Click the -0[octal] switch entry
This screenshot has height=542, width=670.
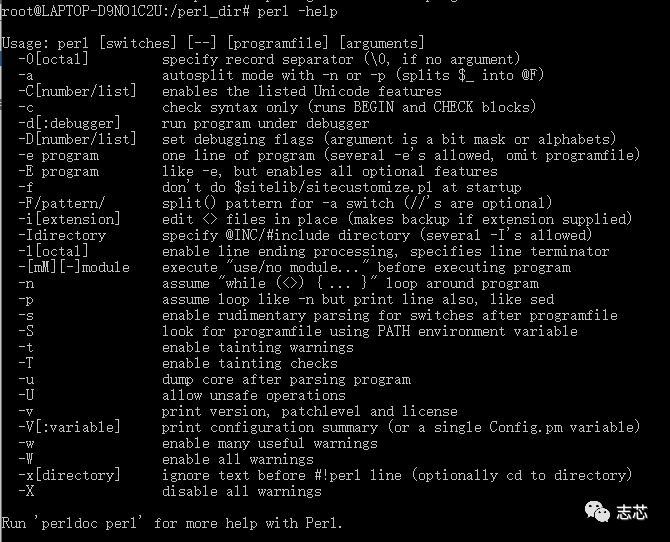coord(53,59)
